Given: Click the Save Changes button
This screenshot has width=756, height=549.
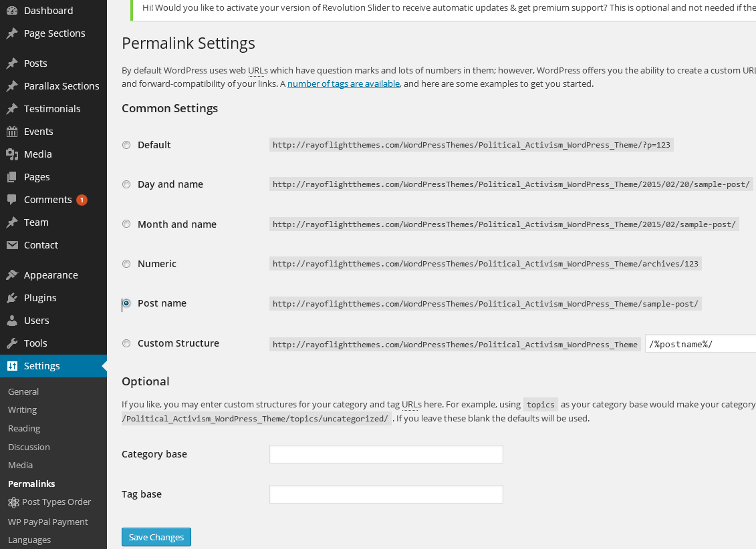Looking at the screenshot, I should coord(156,537).
